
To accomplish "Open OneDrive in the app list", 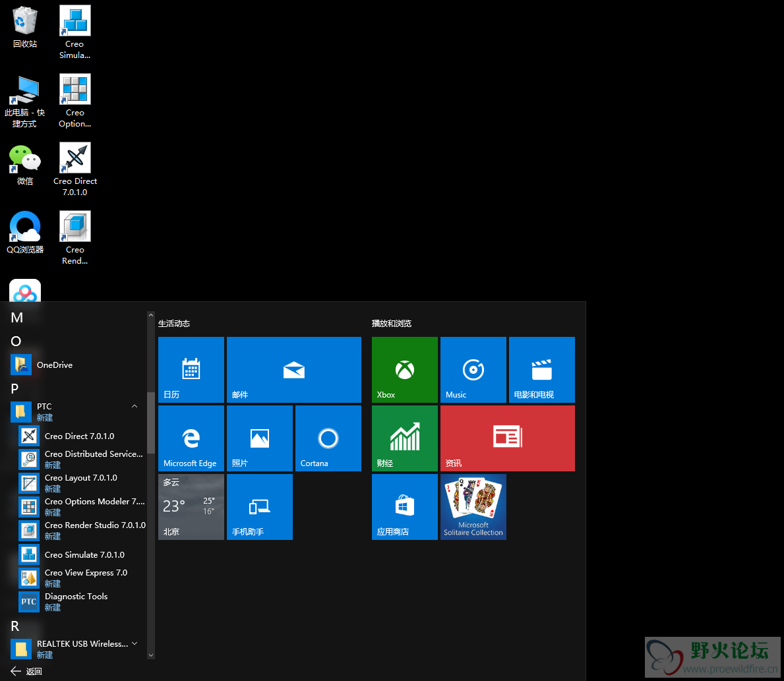I will pyautogui.click(x=78, y=365).
